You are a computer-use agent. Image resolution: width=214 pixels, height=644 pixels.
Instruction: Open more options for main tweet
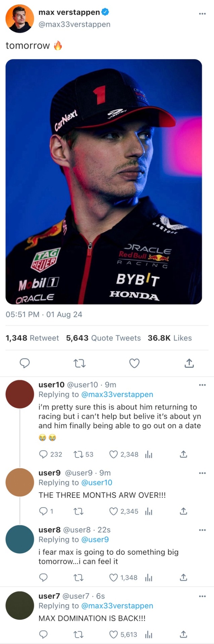point(202,14)
